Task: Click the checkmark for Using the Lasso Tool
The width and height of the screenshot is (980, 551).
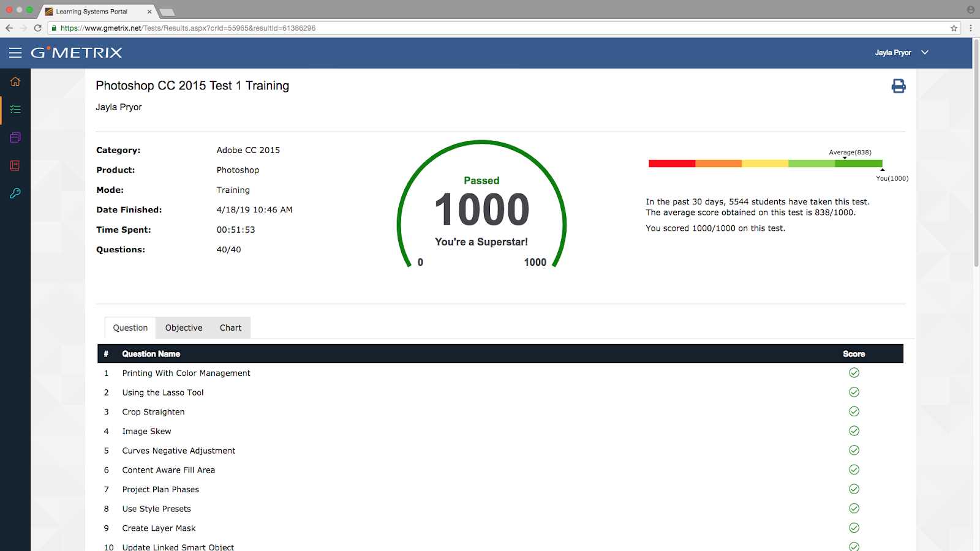Action: tap(854, 392)
